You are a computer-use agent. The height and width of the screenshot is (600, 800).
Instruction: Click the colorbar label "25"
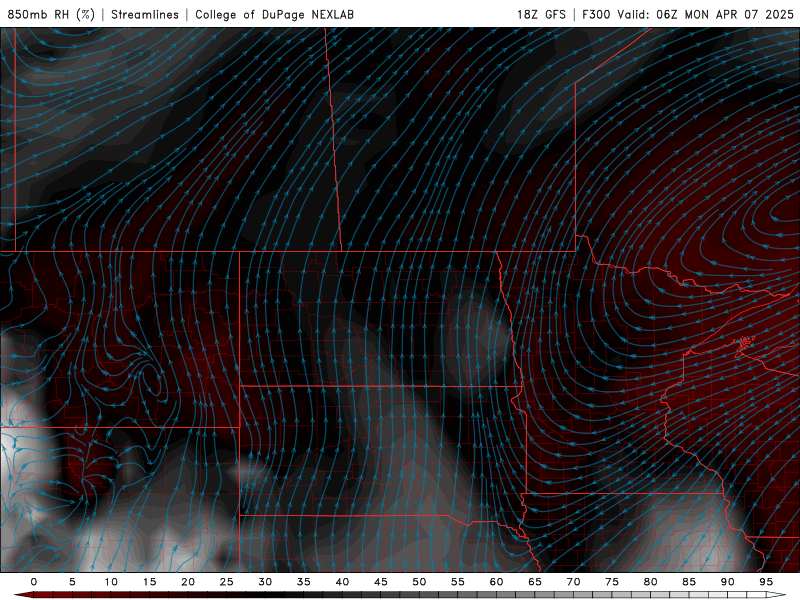coord(227,582)
